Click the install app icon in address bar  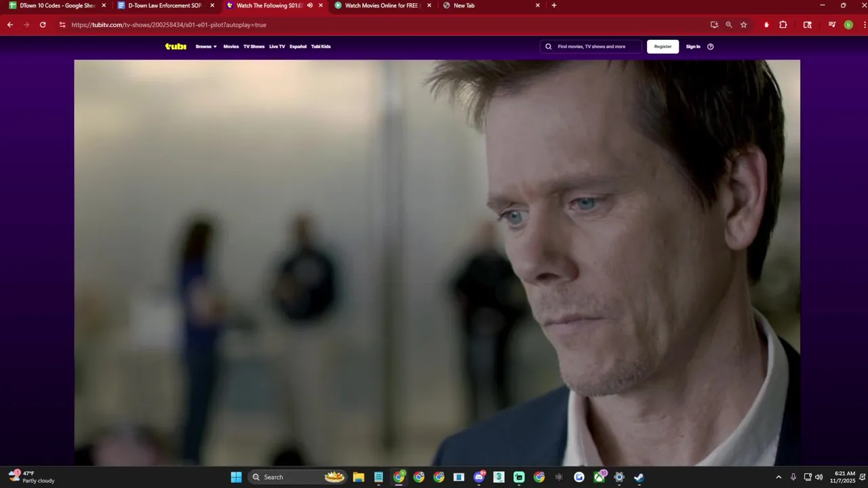714,24
